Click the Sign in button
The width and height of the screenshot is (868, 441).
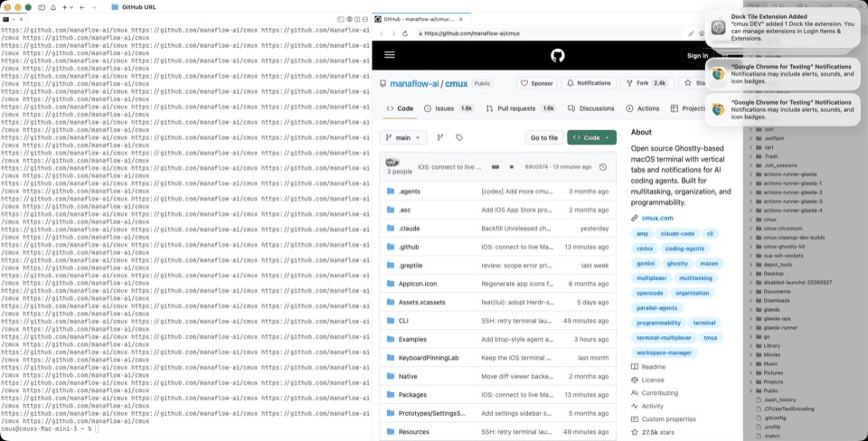(697, 55)
